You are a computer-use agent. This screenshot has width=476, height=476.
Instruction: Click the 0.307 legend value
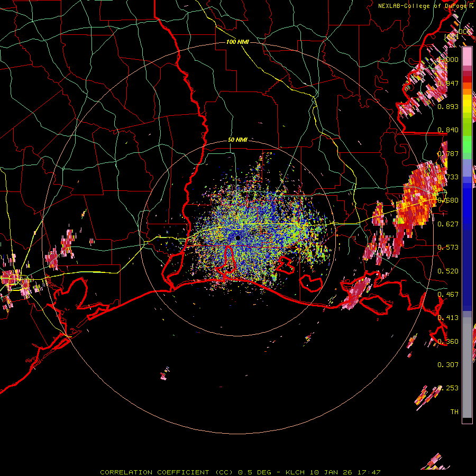tap(448, 364)
